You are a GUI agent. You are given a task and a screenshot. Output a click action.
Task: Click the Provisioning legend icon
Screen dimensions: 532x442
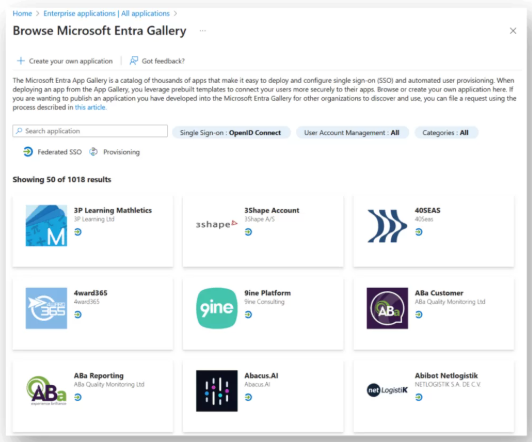[93, 152]
